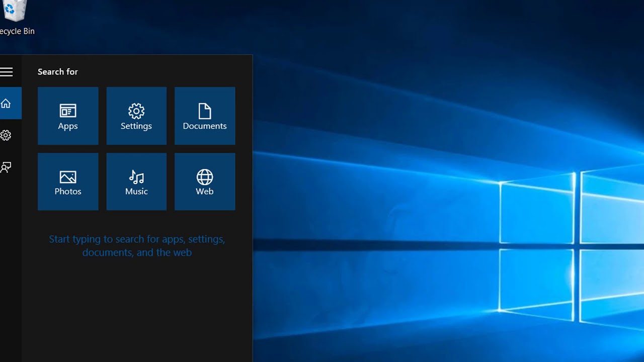
Task: Search for Music tile
Action: 136,182
